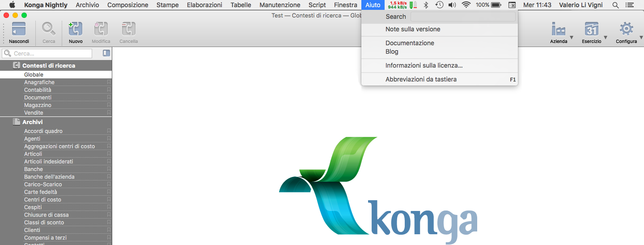The image size is (644, 245).
Task: Click the Nascondi sidebar toolbar icon
Action: click(x=19, y=30)
